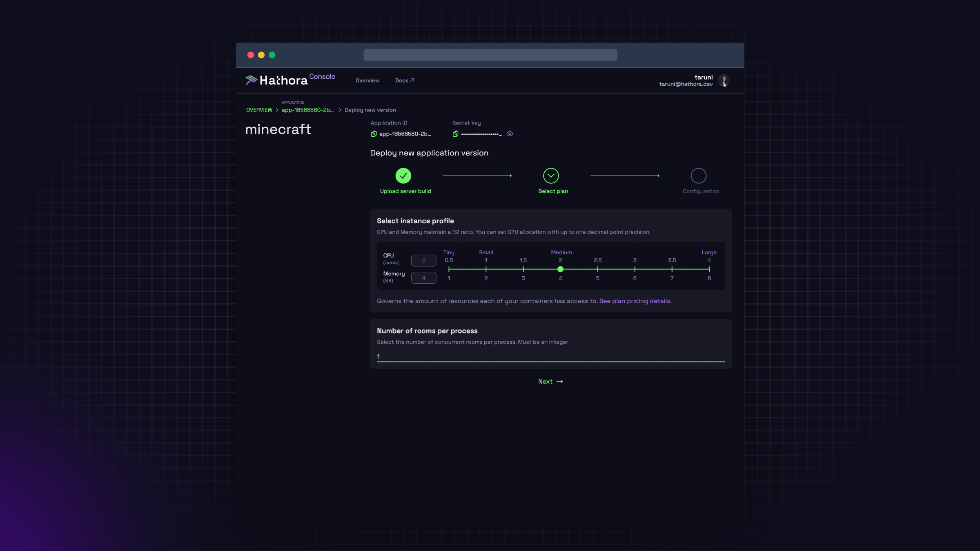Click the minecraft application title

(x=278, y=129)
